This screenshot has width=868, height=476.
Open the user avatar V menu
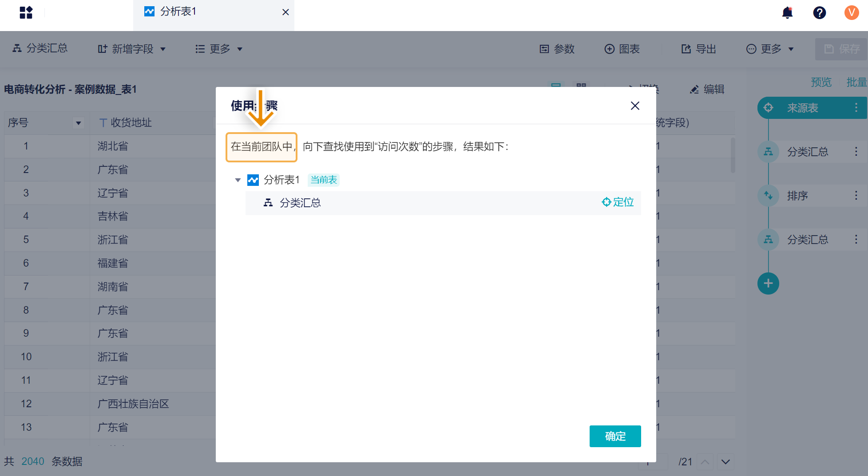[x=852, y=12]
